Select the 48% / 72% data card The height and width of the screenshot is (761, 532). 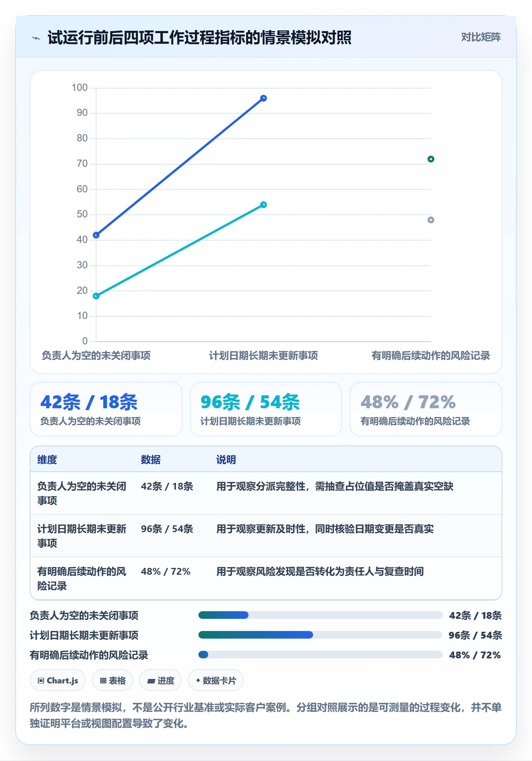point(426,409)
